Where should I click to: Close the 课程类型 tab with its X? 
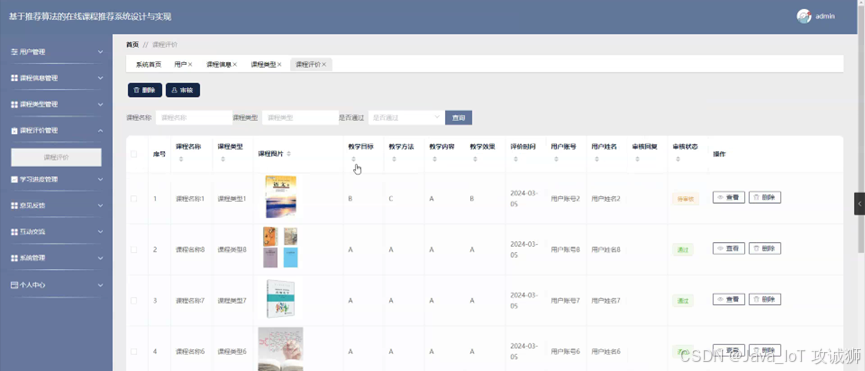(x=279, y=64)
